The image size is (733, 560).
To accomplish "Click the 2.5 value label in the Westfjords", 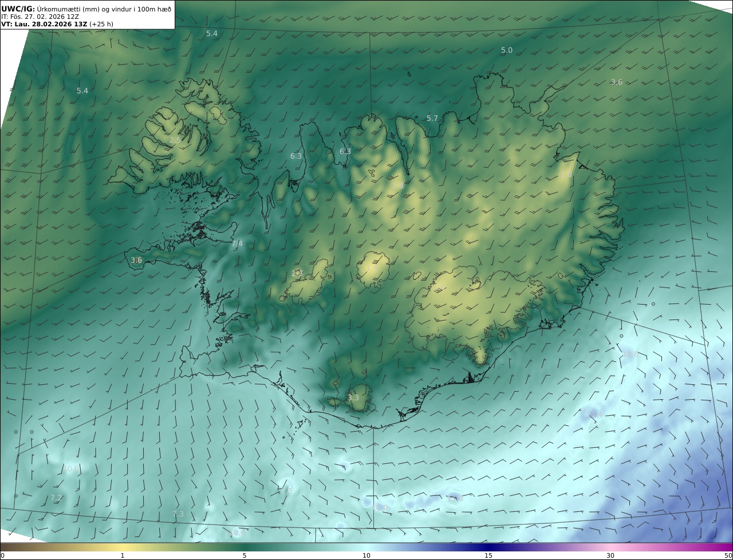I will click(175, 140).
